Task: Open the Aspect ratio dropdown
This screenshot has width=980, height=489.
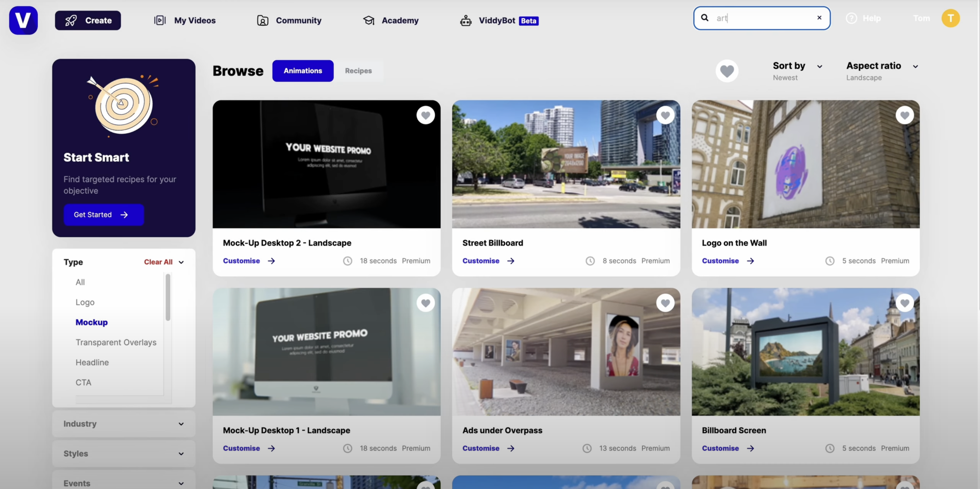Action: click(x=882, y=71)
